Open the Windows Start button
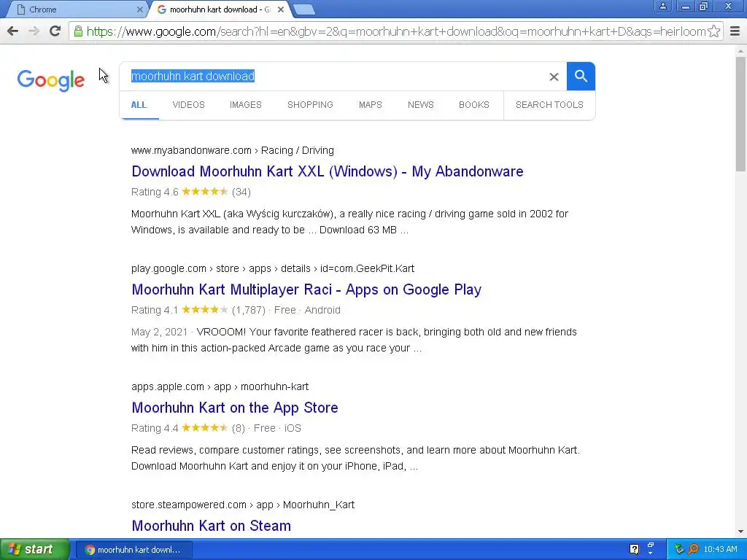Screen dimensions: 747x560 [x=34, y=549]
